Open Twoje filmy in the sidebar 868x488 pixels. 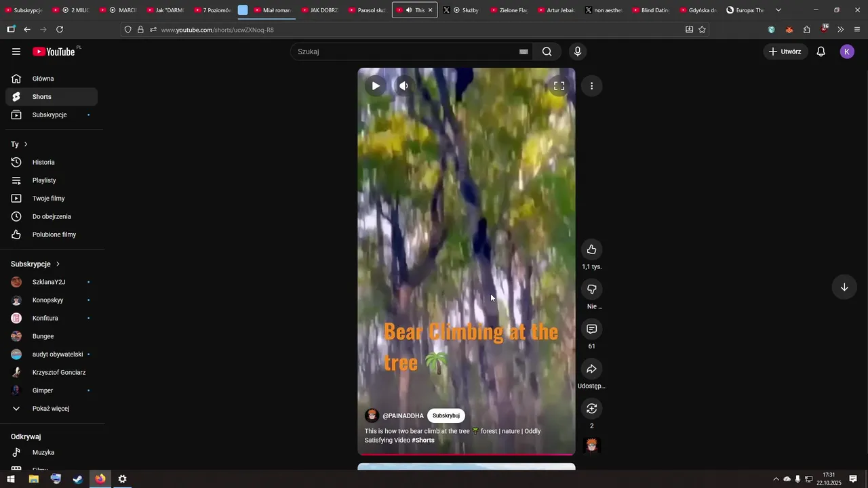click(52, 199)
